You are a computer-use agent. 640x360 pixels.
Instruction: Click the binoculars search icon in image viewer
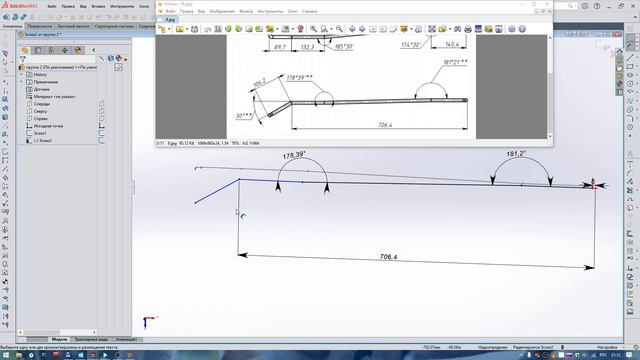(458, 29)
